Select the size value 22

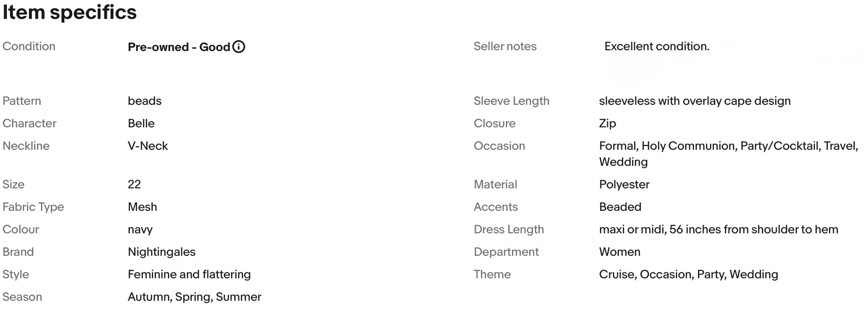(x=134, y=185)
